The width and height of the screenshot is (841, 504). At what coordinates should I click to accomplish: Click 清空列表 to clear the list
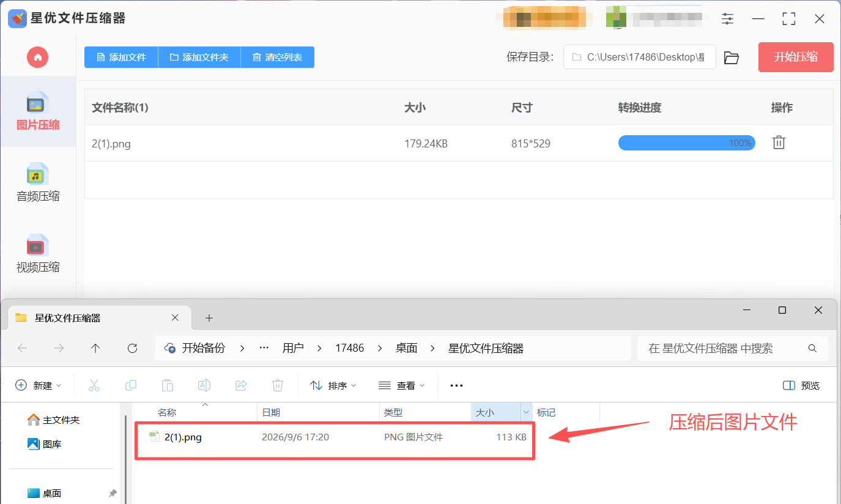tap(278, 57)
